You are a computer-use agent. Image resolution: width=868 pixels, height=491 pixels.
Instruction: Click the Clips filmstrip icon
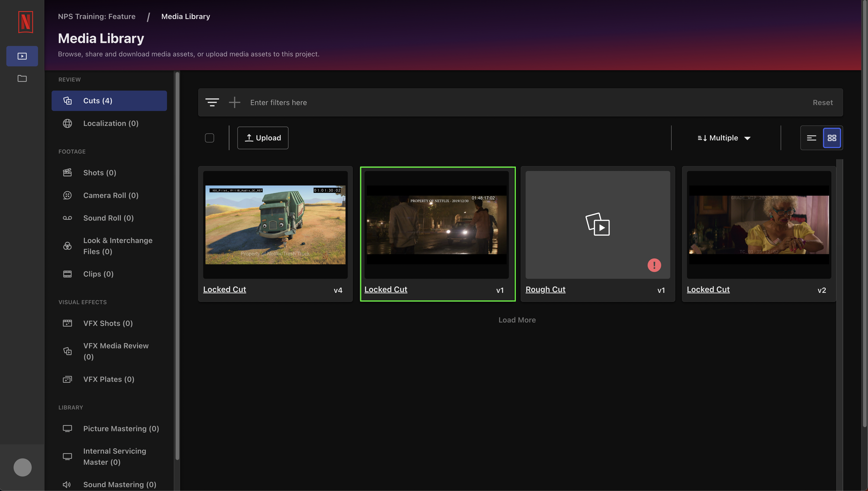pyautogui.click(x=67, y=274)
